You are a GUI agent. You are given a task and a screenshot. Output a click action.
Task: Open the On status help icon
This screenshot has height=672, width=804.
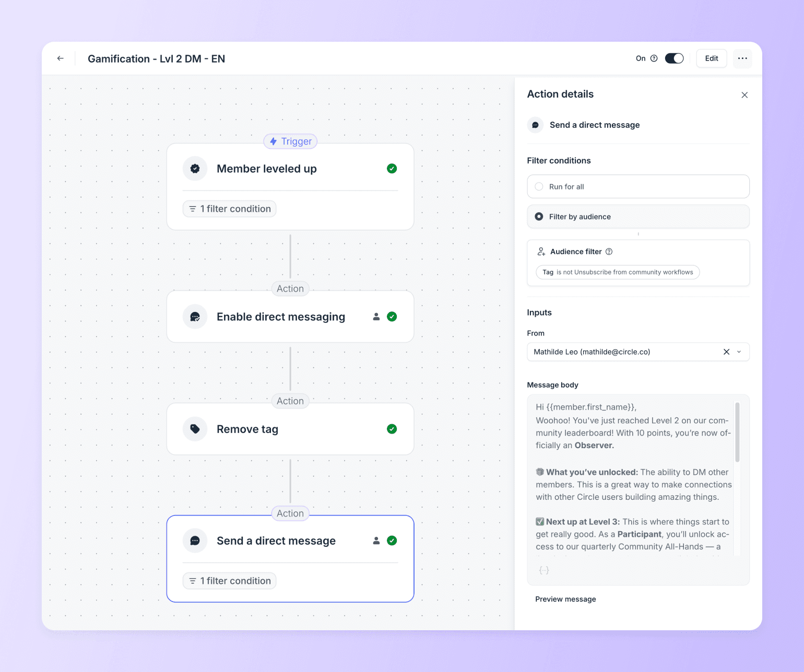click(654, 58)
